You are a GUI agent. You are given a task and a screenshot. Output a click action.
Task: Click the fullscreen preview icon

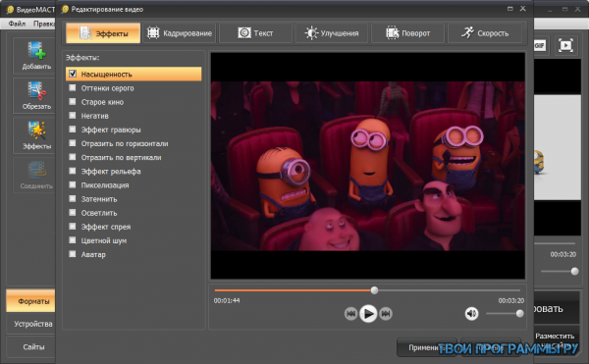point(565,45)
